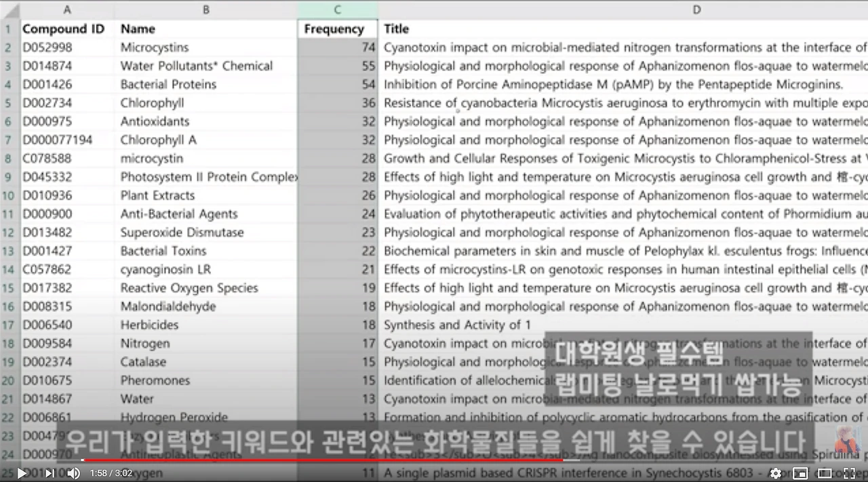Viewport: 868px width, 482px height.
Task: Select the Water cell in row 21
Action: [206, 399]
